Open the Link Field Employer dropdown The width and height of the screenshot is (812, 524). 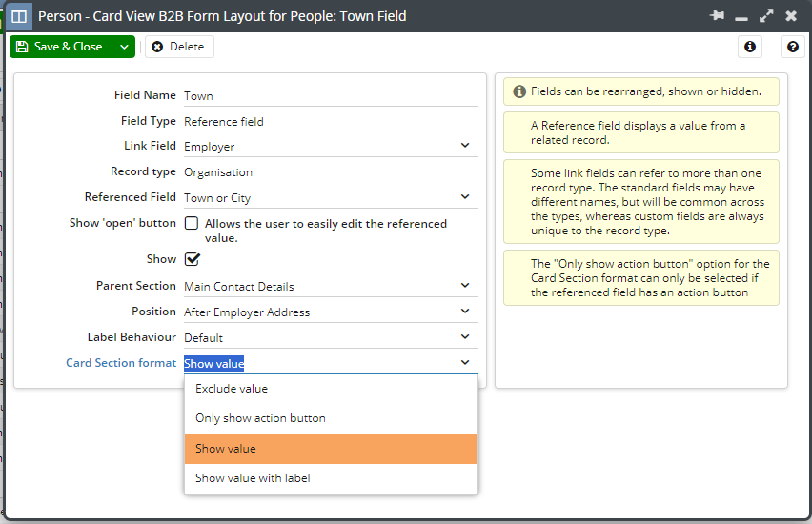coord(331,146)
